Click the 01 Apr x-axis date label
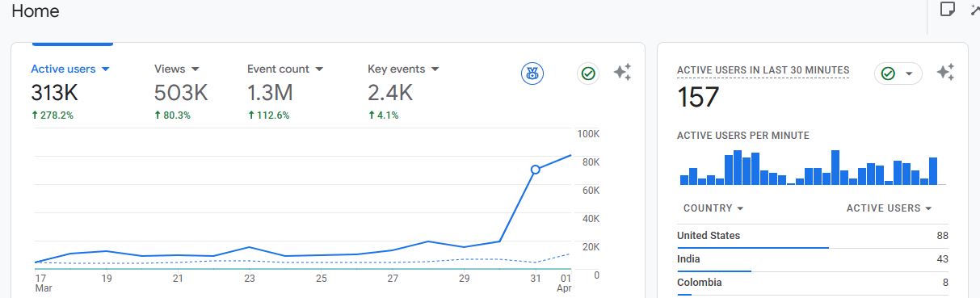This screenshot has width=980, height=298. 565,283
